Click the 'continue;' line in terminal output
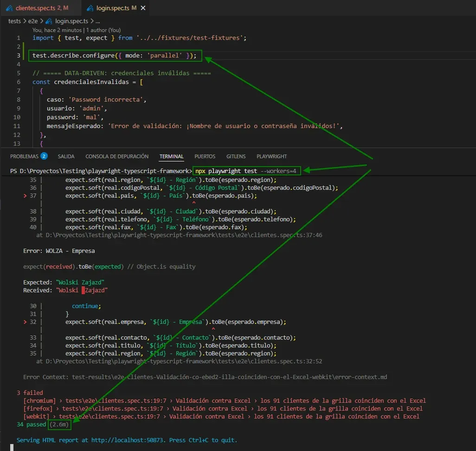Screen dimensions: 476x451 [x=86, y=306]
